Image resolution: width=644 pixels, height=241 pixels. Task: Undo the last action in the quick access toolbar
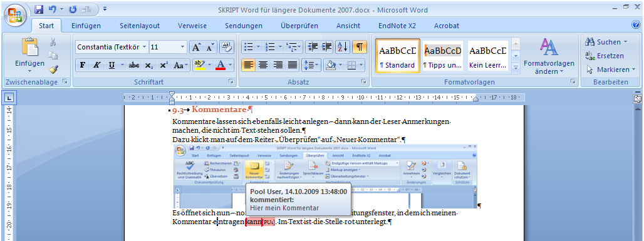point(53,9)
